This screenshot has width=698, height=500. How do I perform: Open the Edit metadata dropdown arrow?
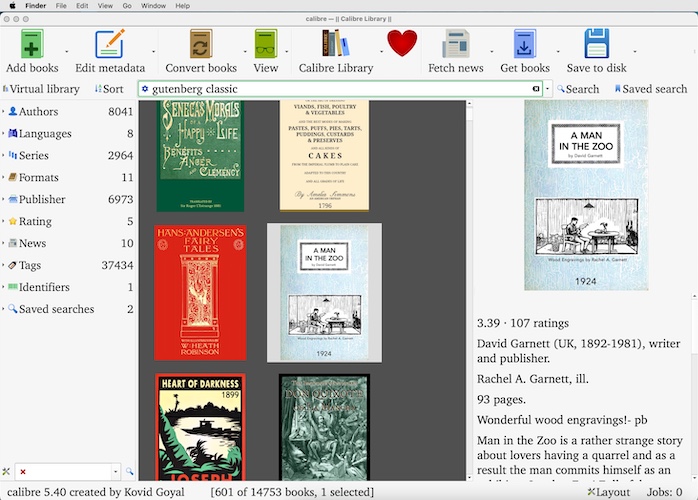(x=154, y=52)
